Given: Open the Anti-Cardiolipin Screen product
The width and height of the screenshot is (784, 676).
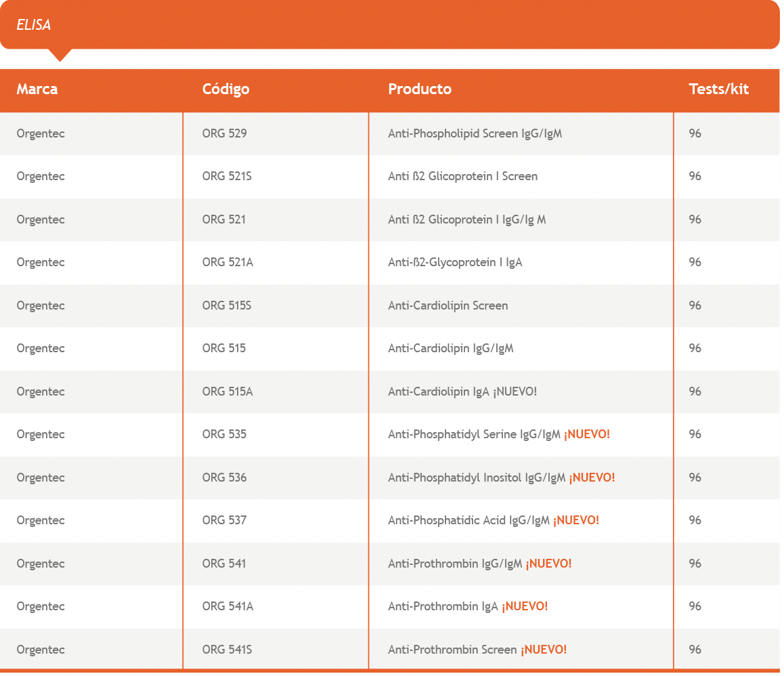Looking at the screenshot, I should (x=448, y=305).
